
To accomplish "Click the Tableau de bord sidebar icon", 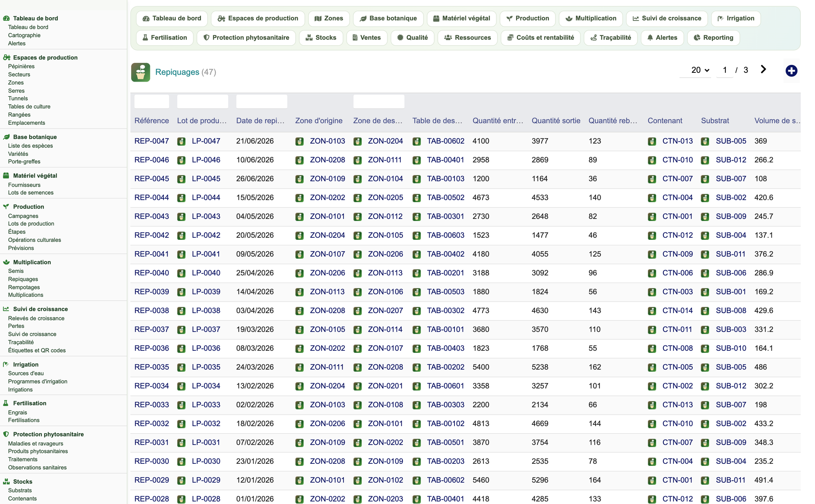I will (x=6, y=18).
